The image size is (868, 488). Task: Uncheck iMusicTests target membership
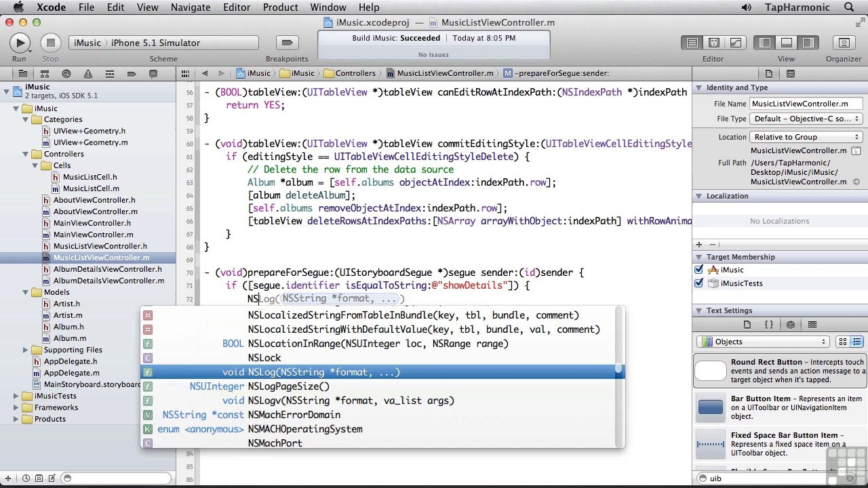[699, 283]
